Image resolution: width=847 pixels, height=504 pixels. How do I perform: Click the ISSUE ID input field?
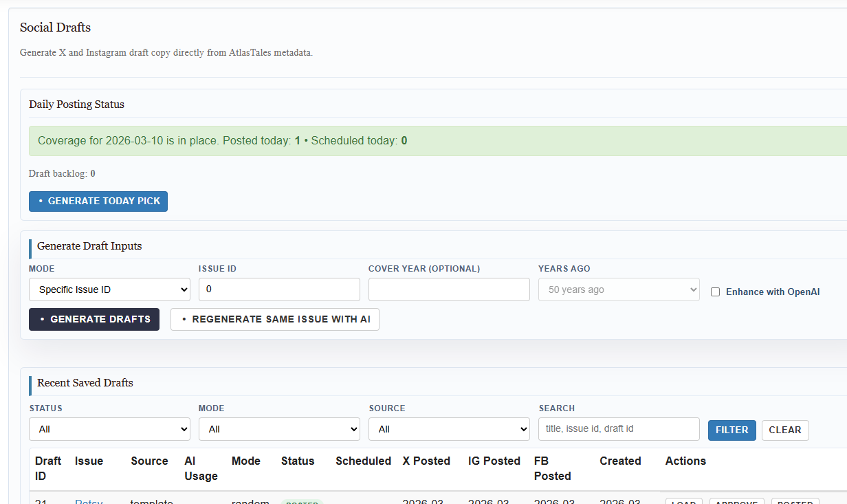click(279, 289)
